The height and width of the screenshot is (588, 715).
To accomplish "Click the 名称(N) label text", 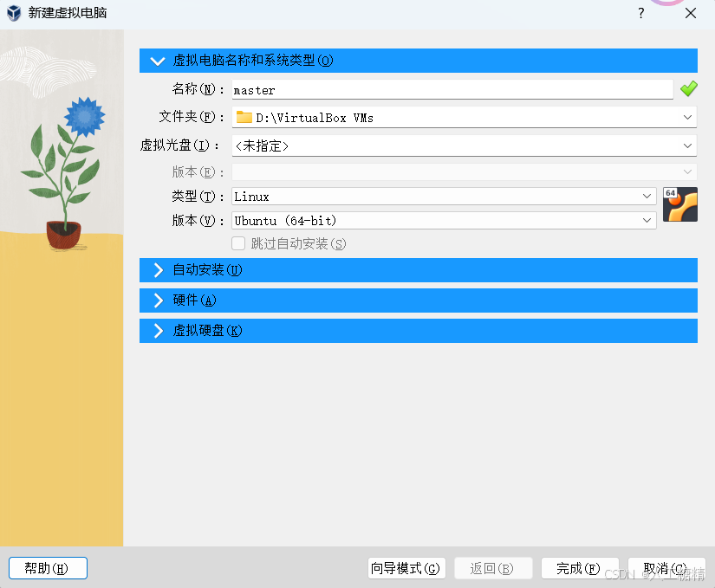I will [198, 89].
